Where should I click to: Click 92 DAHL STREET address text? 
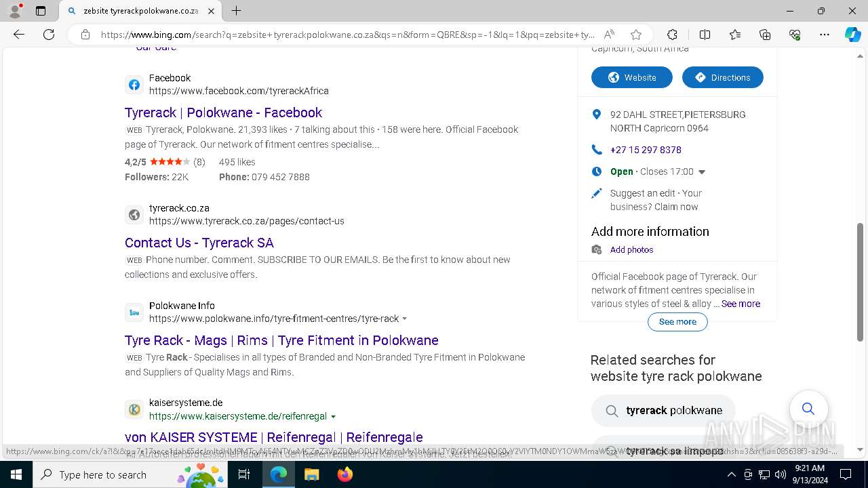677,121
